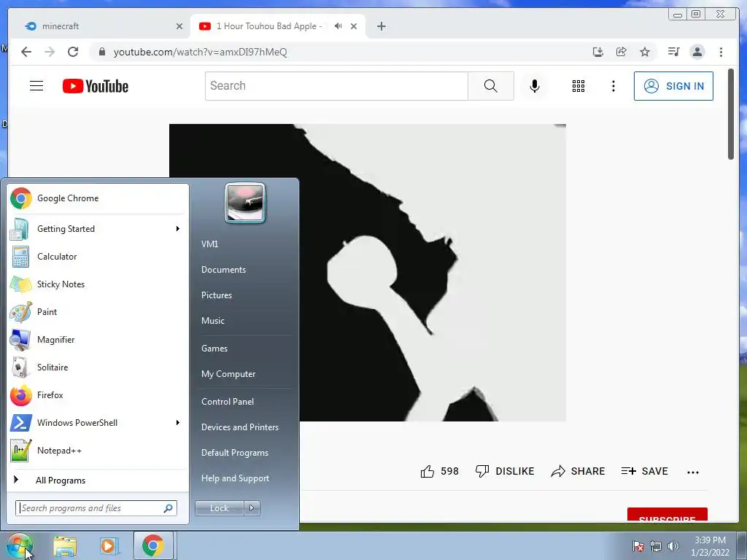Click YouTube SIGN IN button
747x560 pixels.
coord(673,86)
